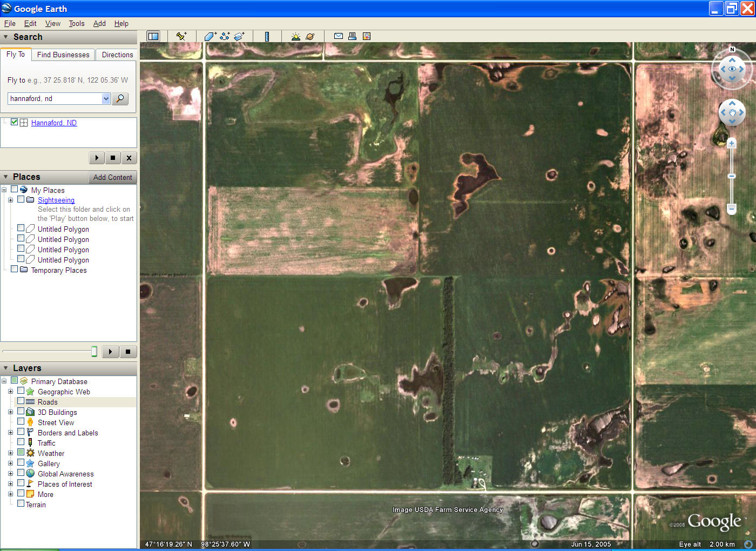View in Google Maps toolbar icon
Screen dimensions: 756x551
(367, 36)
